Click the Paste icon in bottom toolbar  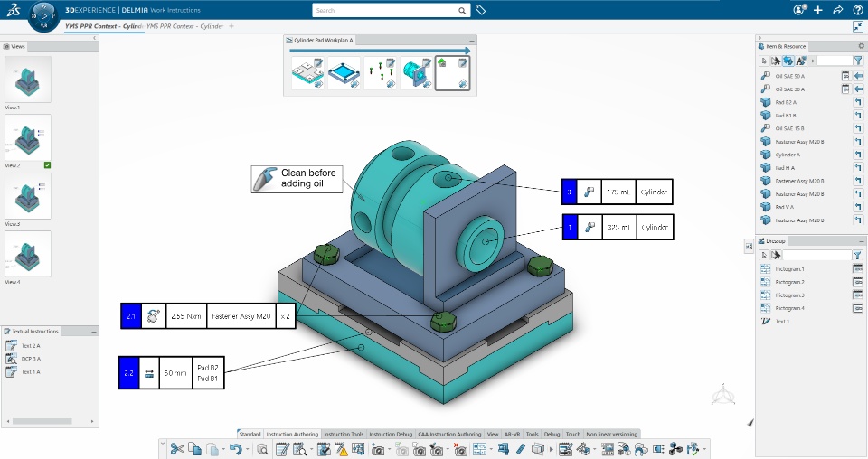pyautogui.click(x=212, y=449)
